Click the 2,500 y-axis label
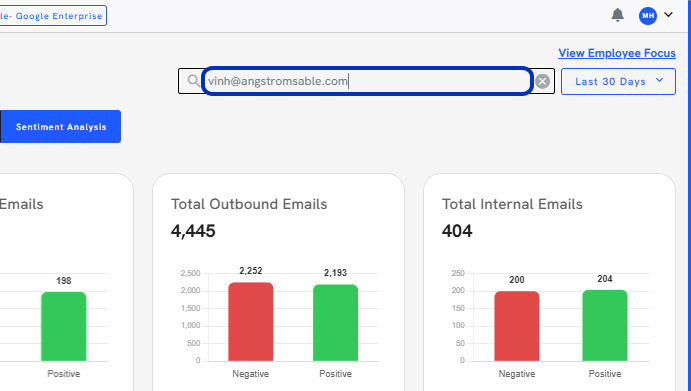This screenshot has width=691, height=391. [190, 273]
